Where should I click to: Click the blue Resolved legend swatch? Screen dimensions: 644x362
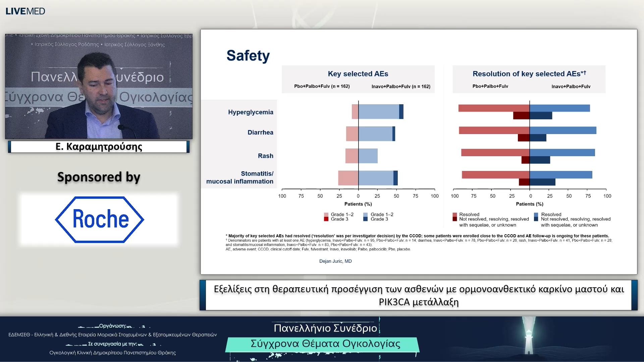[x=536, y=215]
